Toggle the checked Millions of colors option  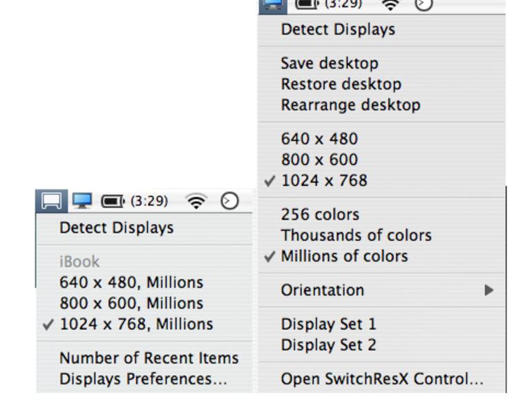point(344,256)
